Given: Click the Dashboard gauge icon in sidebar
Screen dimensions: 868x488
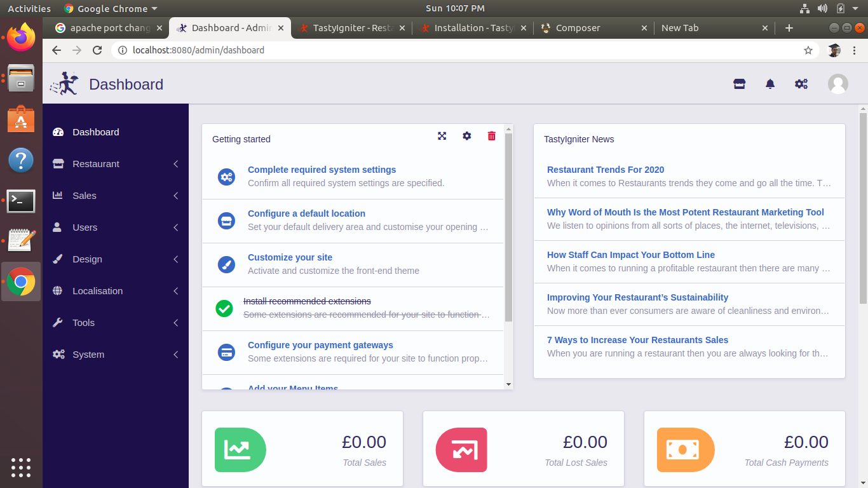Looking at the screenshot, I should (58, 132).
